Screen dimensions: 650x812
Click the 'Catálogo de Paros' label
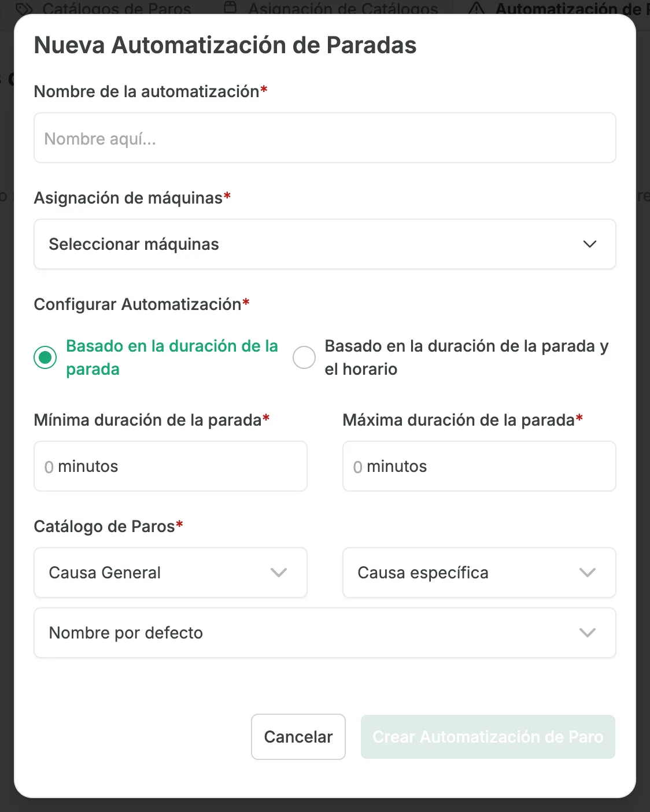108,526
